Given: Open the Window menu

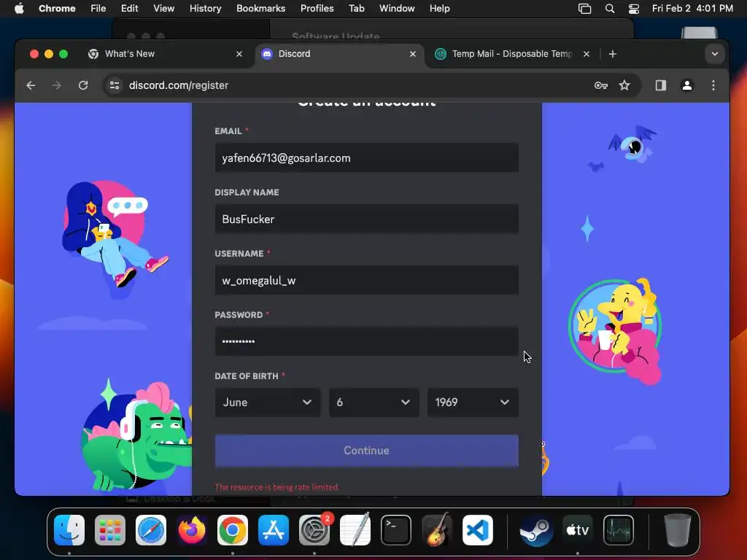Looking at the screenshot, I should coord(397,9).
